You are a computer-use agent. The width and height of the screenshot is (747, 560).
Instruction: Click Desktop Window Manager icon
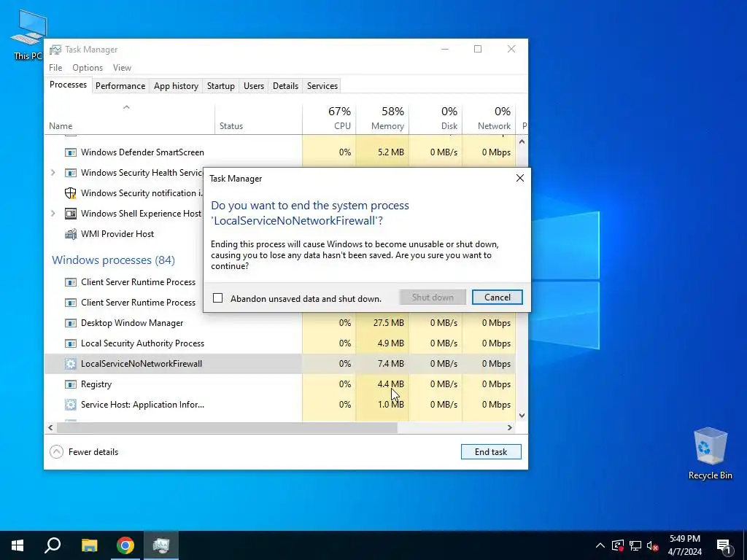(71, 323)
